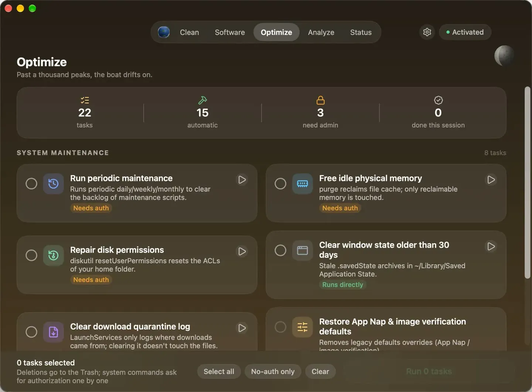Run Free idle physical memory play button

pos(491,180)
